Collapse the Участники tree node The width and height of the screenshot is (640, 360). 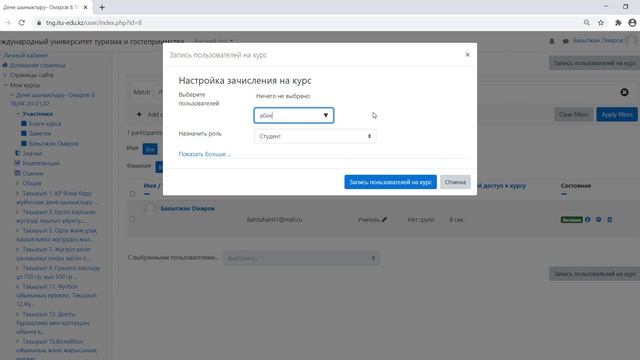coord(18,114)
